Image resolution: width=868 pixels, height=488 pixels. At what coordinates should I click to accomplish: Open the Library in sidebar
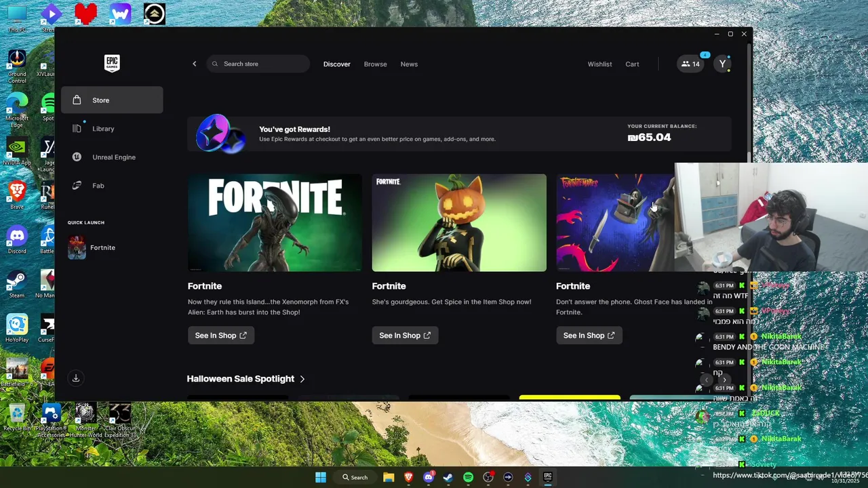pyautogui.click(x=112, y=129)
